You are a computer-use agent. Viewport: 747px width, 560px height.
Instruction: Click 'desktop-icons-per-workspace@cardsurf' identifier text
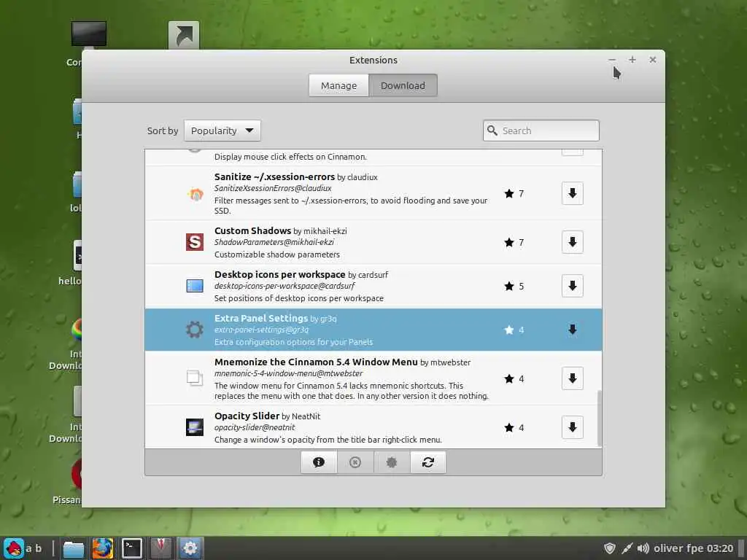pyautogui.click(x=285, y=286)
